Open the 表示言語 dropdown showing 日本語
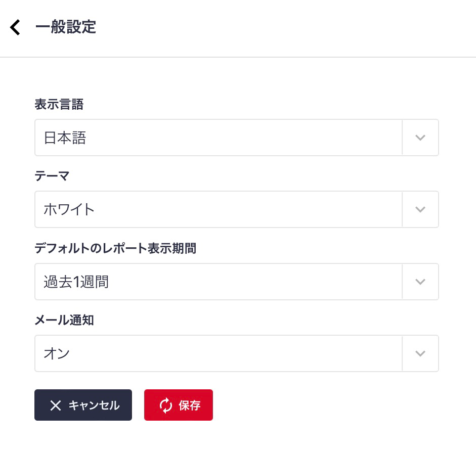The image size is (476, 451). [218, 138]
